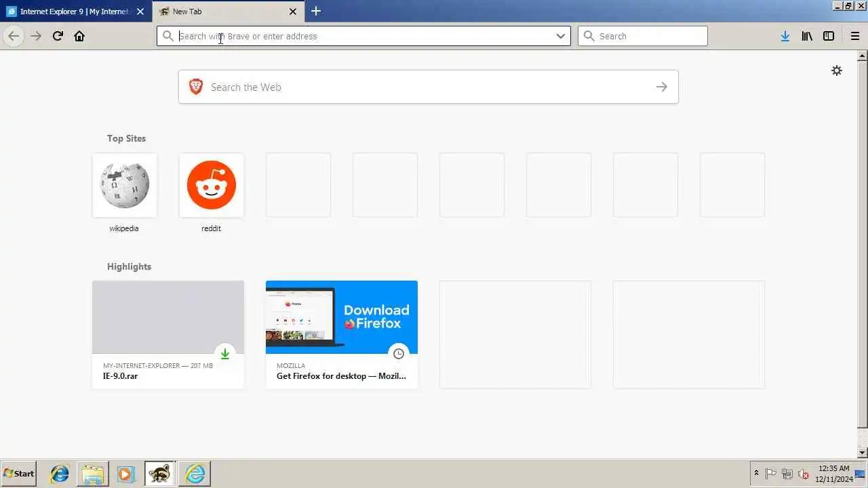Click the reddit label text
Screen dimensions: 868x488
click(x=211, y=228)
